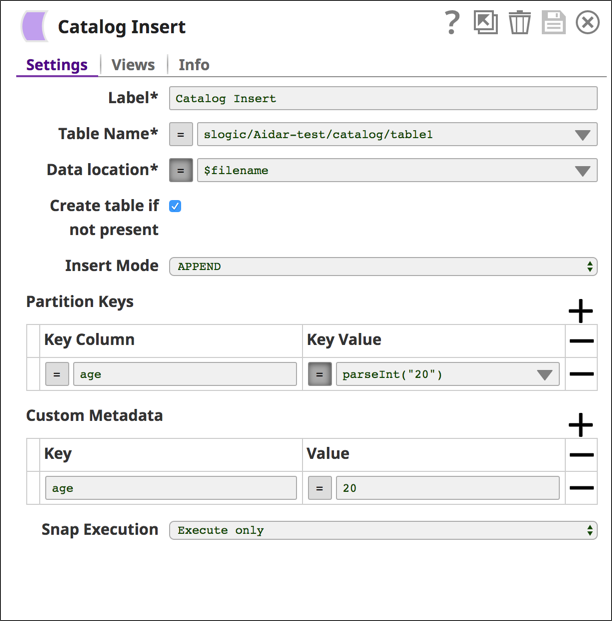This screenshot has height=621, width=612.
Task: Open the help question mark icon
Action: point(452,23)
